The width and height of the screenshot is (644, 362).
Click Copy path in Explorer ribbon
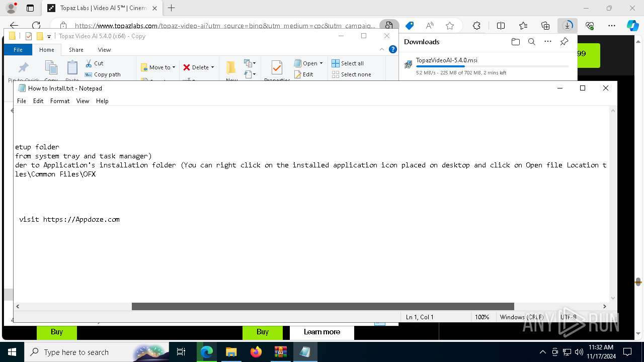[x=103, y=74]
